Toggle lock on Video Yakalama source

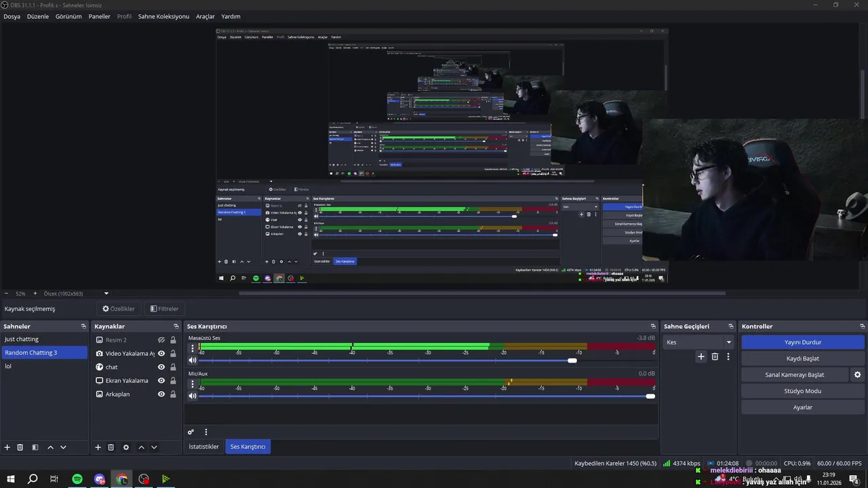[x=173, y=354]
